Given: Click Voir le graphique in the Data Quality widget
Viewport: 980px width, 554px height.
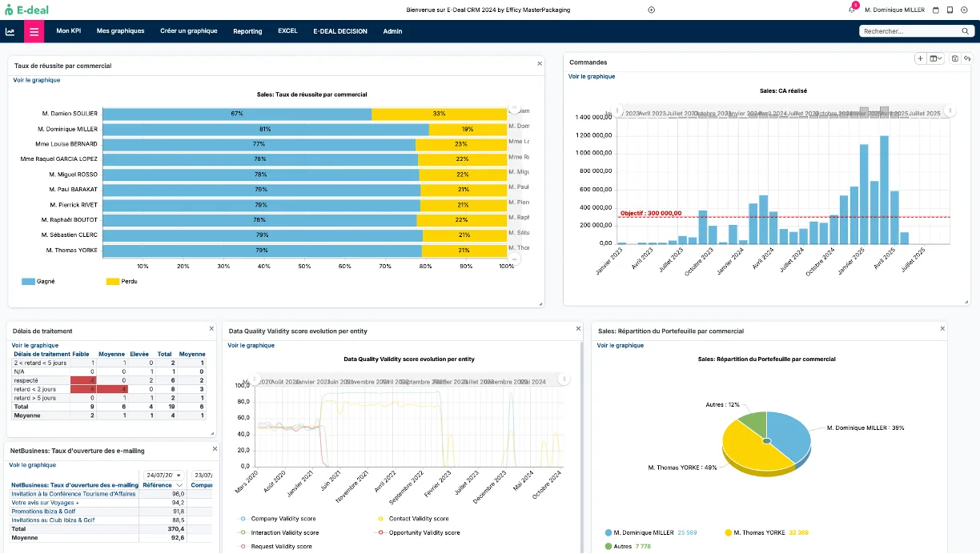Looking at the screenshot, I should [x=251, y=346].
